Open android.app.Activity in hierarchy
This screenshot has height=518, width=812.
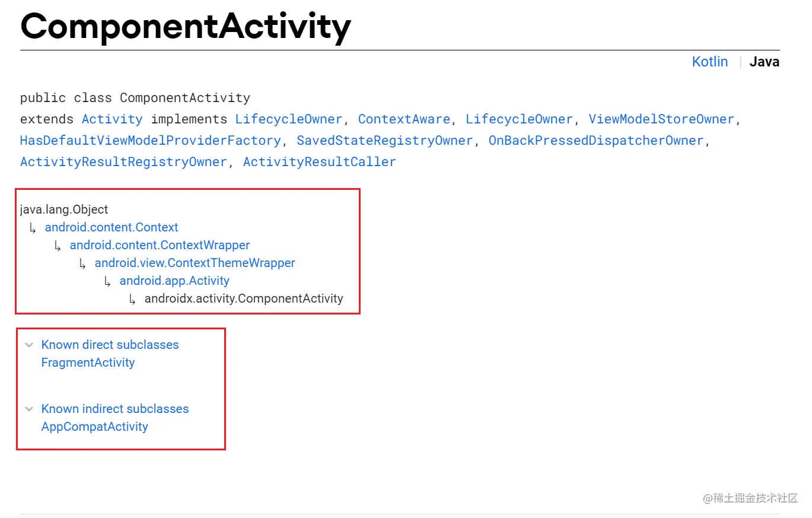(x=174, y=281)
